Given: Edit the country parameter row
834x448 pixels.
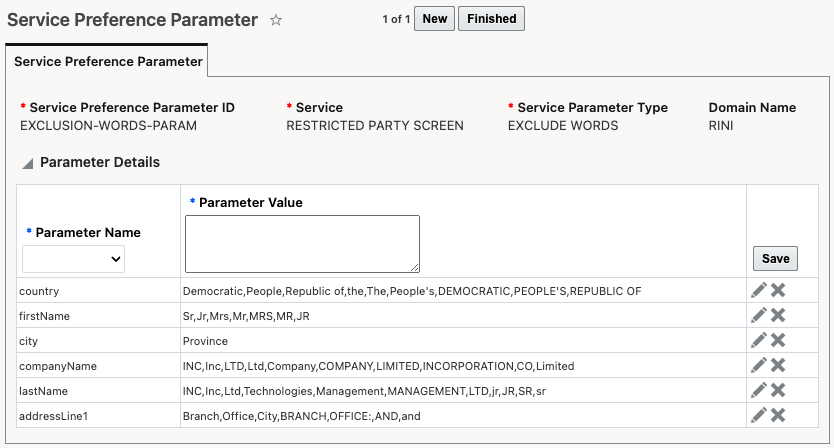Looking at the screenshot, I should point(760,291).
